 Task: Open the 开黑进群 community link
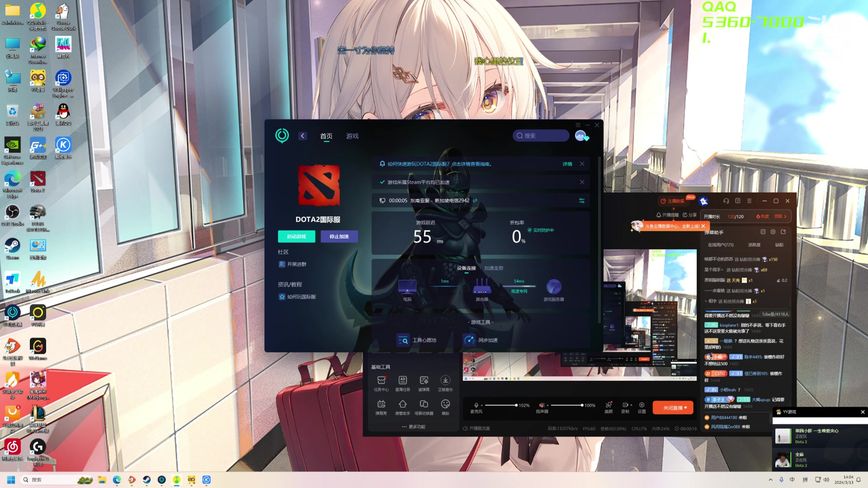pos(292,264)
